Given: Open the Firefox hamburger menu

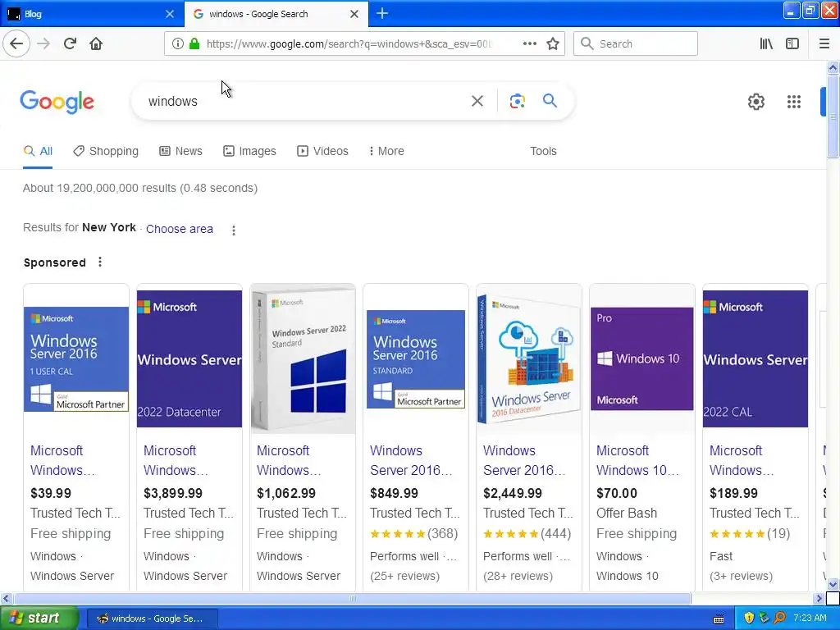Looking at the screenshot, I should pyautogui.click(x=824, y=44).
